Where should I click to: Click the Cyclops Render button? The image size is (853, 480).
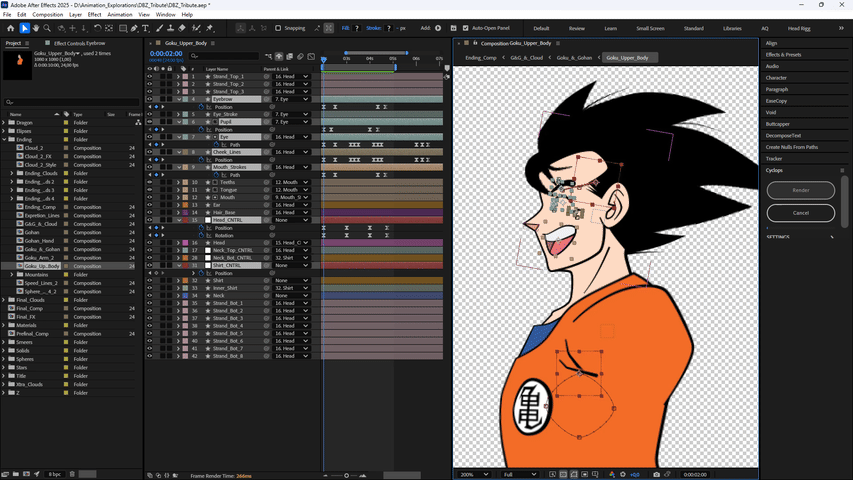800,190
